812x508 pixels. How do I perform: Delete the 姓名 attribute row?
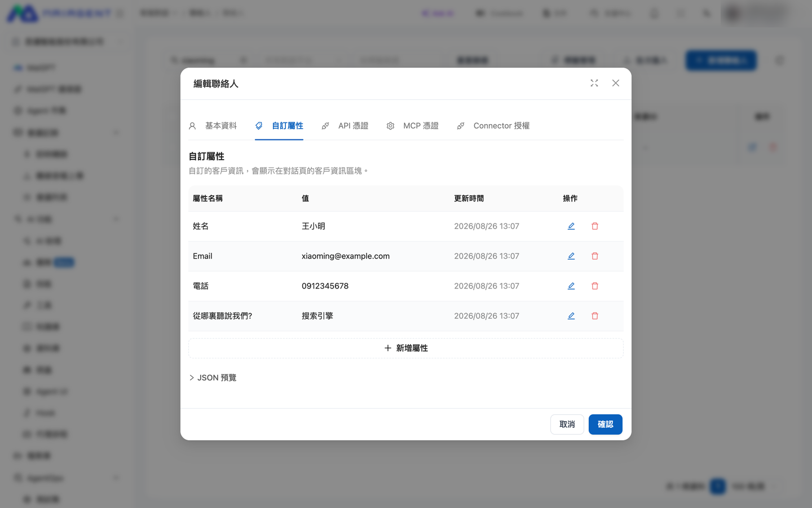[x=595, y=226]
